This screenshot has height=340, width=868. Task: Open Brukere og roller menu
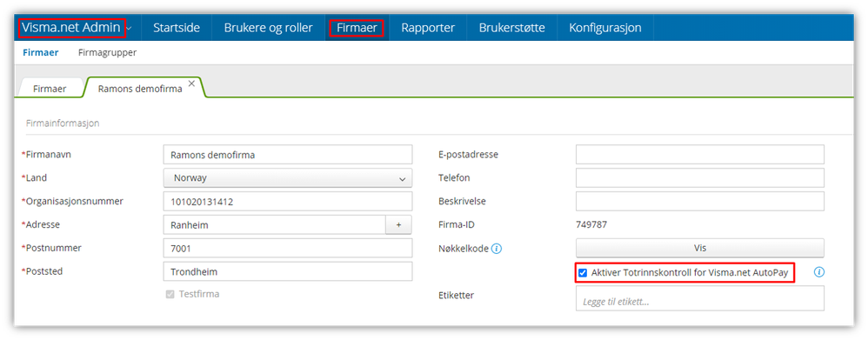click(269, 28)
